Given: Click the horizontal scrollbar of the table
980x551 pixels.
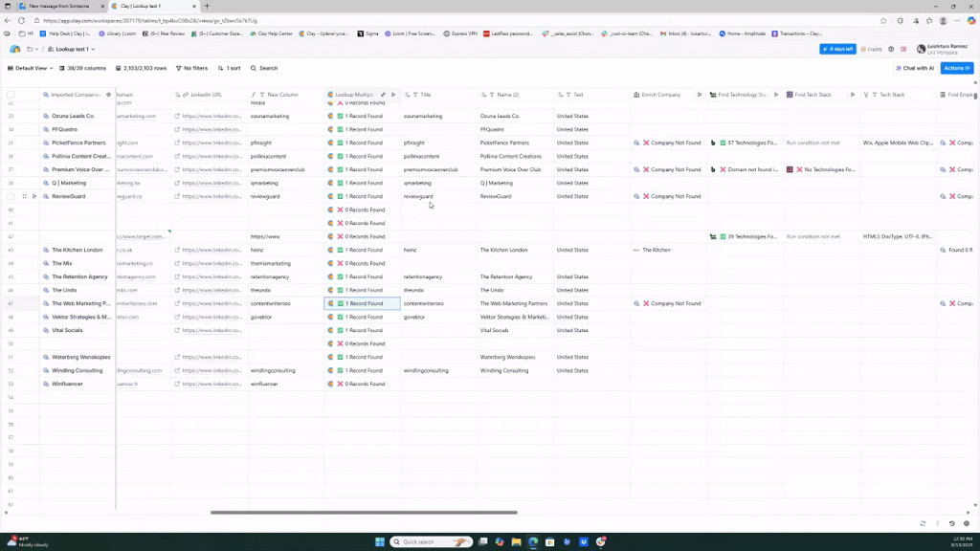Looking at the screenshot, I should (364, 512).
